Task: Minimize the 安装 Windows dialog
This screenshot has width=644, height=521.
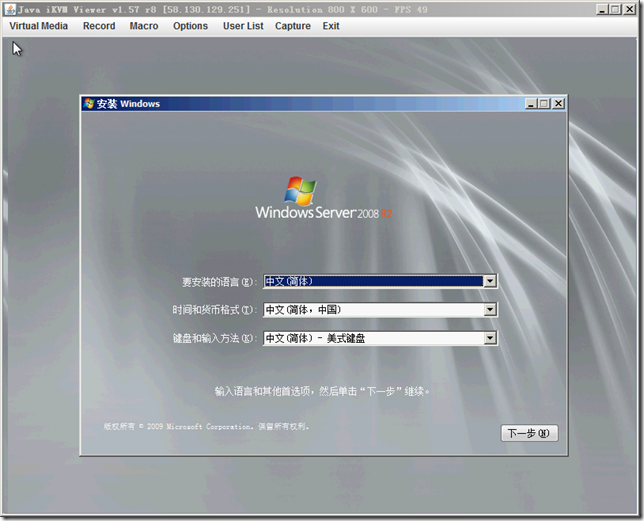Action: pos(531,103)
